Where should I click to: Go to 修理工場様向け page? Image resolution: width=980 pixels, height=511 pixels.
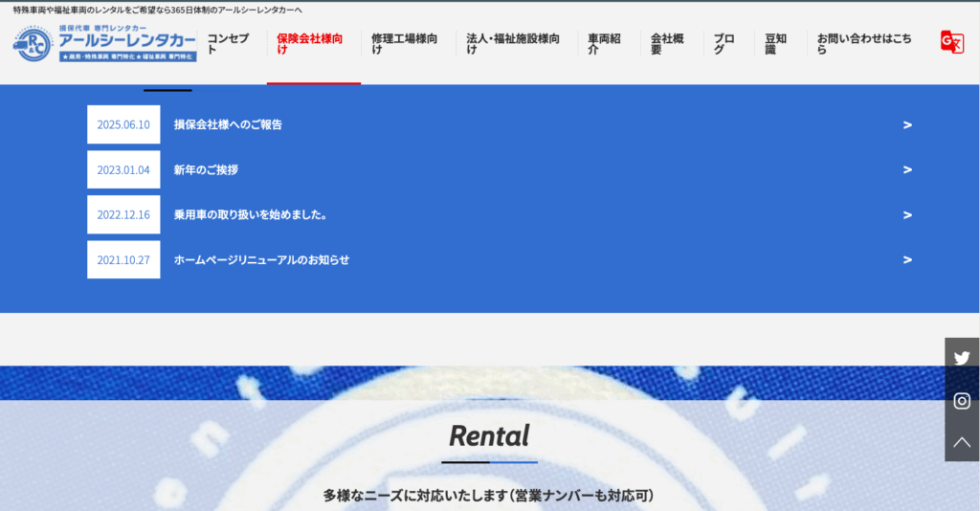click(405, 44)
